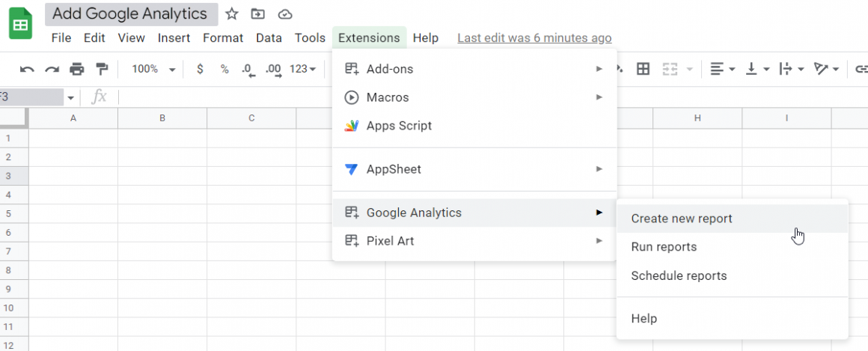Print the spreadsheet
This screenshot has height=351, width=868.
click(x=77, y=69)
